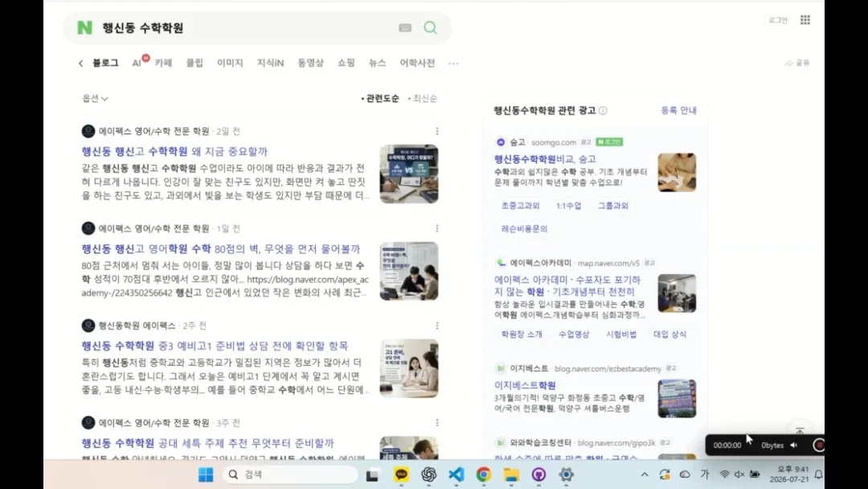Screen dimensions: 868x489
Task: Click the 로그인 login link
Action: point(778,20)
